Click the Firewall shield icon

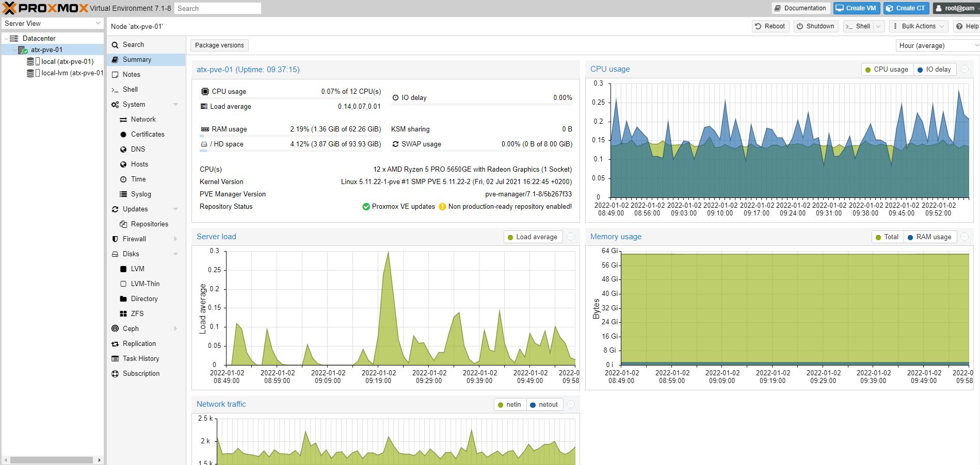[115, 239]
